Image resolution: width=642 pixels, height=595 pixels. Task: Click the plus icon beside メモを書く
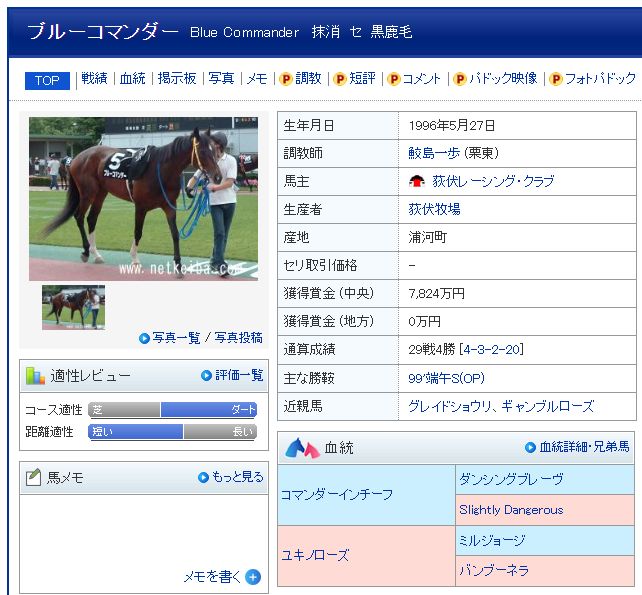pyautogui.click(x=253, y=577)
